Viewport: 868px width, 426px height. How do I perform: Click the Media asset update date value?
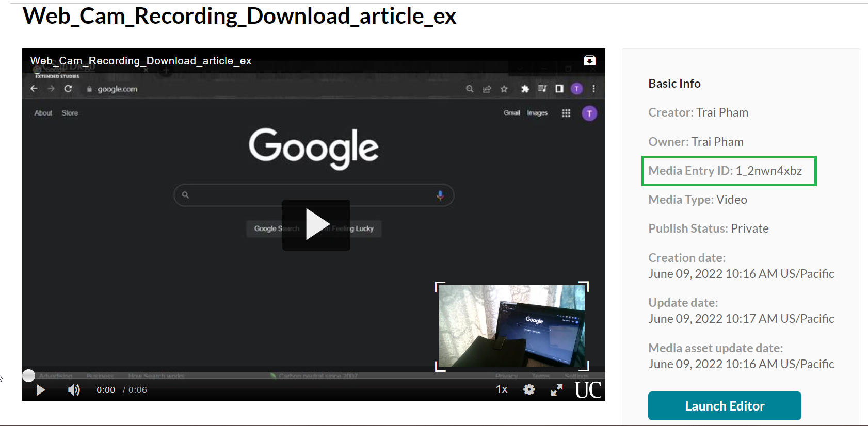pos(741,364)
